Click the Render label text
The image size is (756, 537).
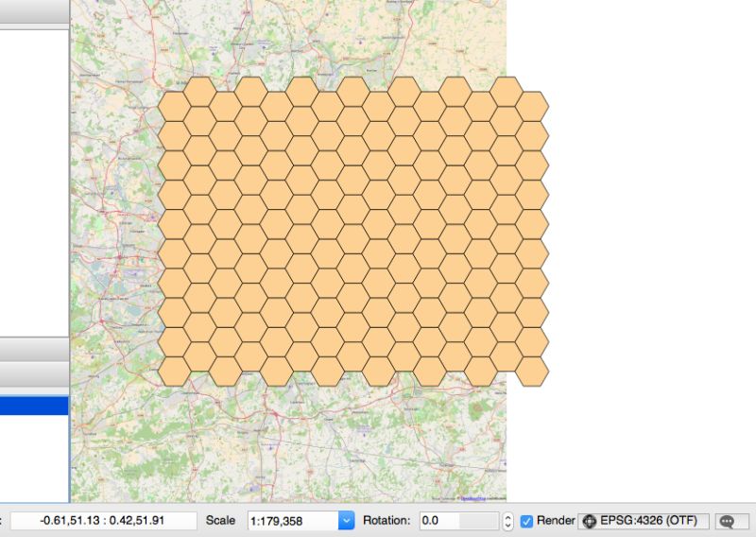[x=556, y=521]
